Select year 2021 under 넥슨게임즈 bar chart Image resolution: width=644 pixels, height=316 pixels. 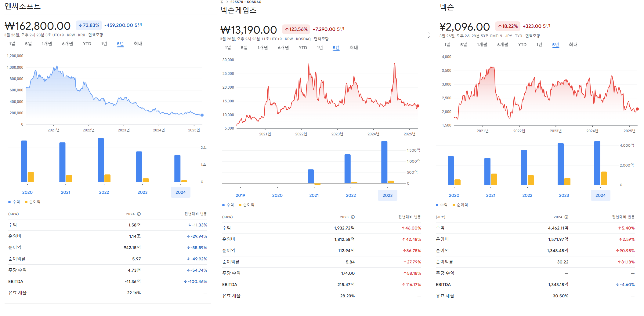pyautogui.click(x=314, y=195)
